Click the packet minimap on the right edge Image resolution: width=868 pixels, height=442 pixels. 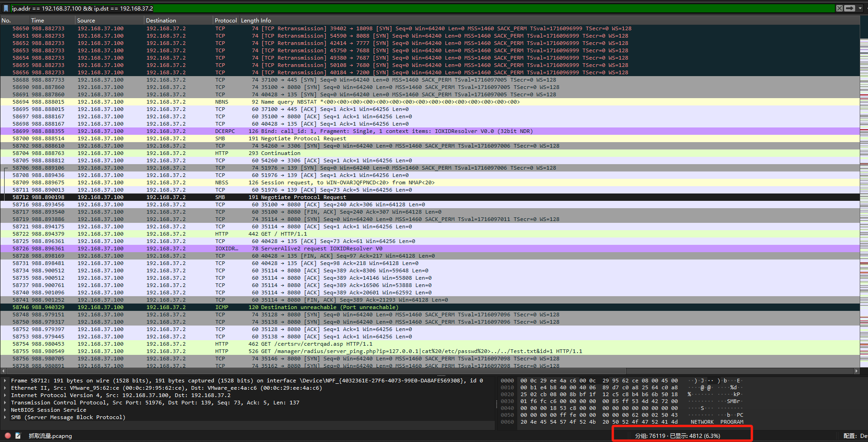click(864, 197)
